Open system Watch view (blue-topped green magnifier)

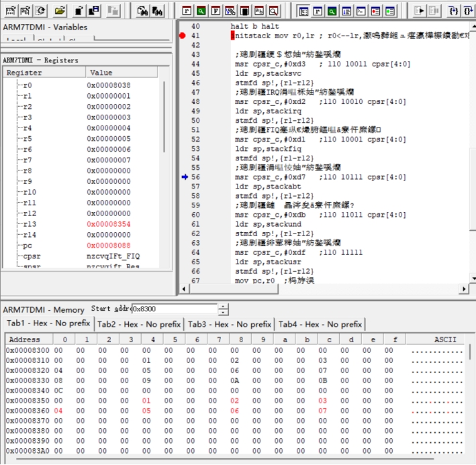point(332,11)
